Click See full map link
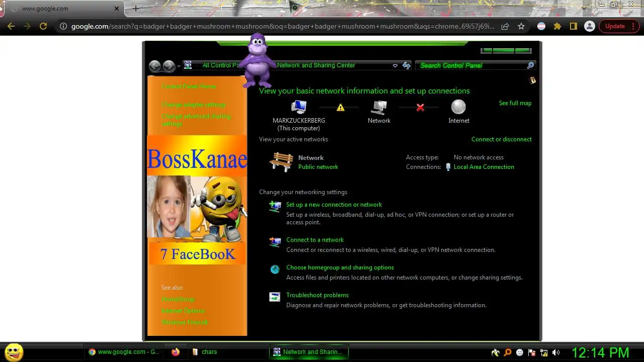 click(515, 103)
